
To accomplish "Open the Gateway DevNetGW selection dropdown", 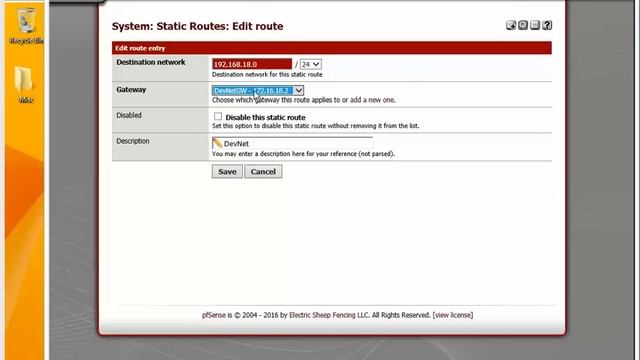I will 258,91.
